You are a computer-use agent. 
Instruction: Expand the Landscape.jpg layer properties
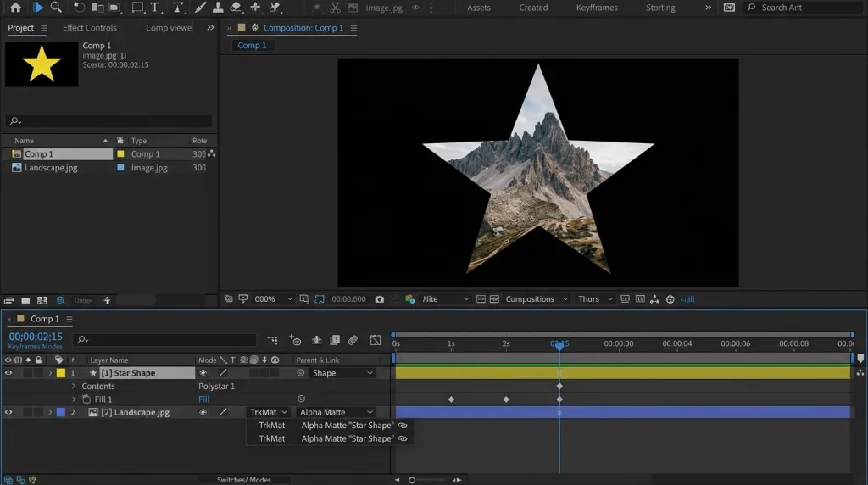point(50,412)
